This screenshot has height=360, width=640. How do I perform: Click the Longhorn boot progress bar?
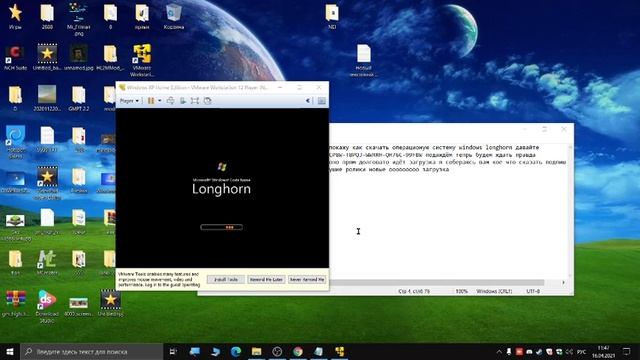[x=222, y=227]
